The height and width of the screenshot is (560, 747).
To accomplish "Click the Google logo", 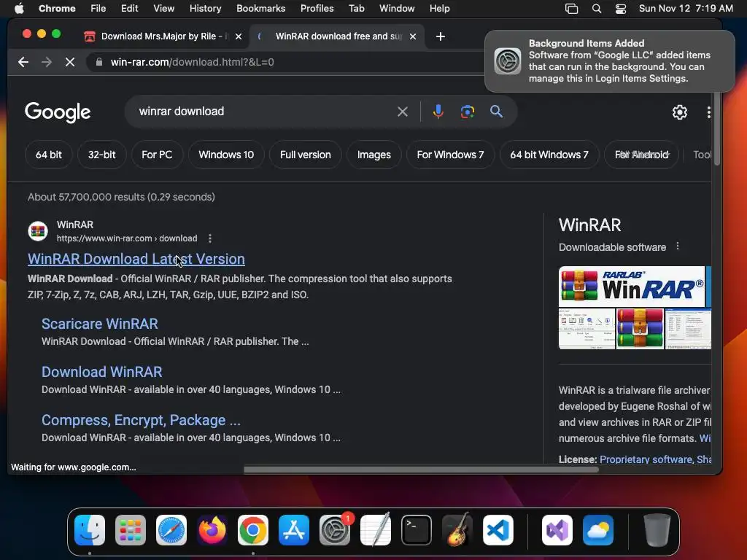I will pos(58,112).
